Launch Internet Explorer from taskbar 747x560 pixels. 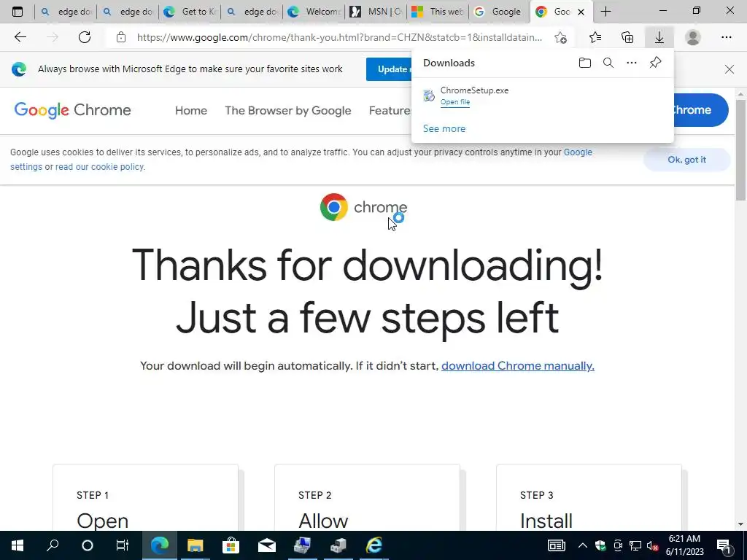click(x=374, y=545)
